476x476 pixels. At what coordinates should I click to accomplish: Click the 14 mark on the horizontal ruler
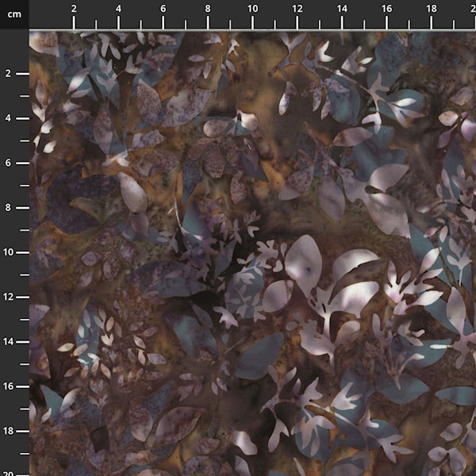click(x=341, y=8)
